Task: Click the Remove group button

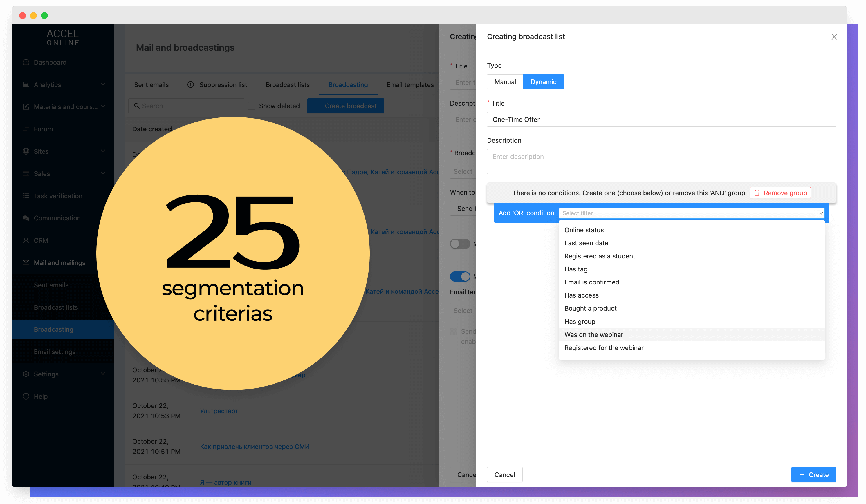Action: [x=780, y=193]
